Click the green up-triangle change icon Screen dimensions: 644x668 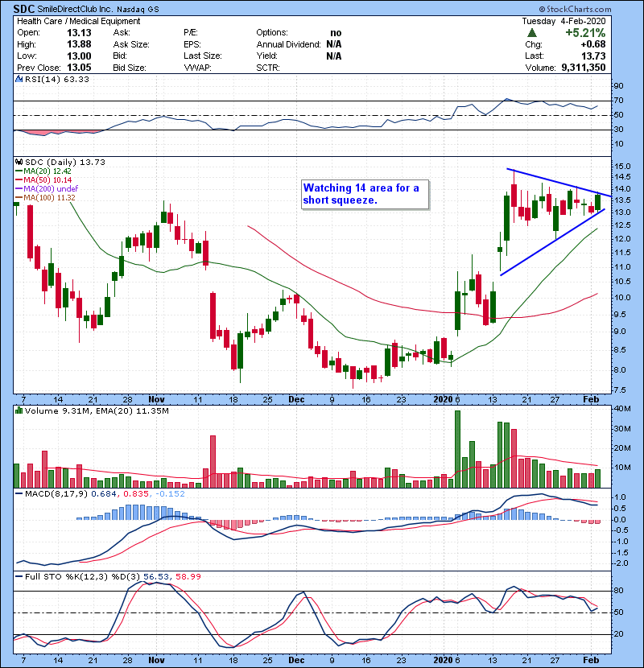[531, 33]
